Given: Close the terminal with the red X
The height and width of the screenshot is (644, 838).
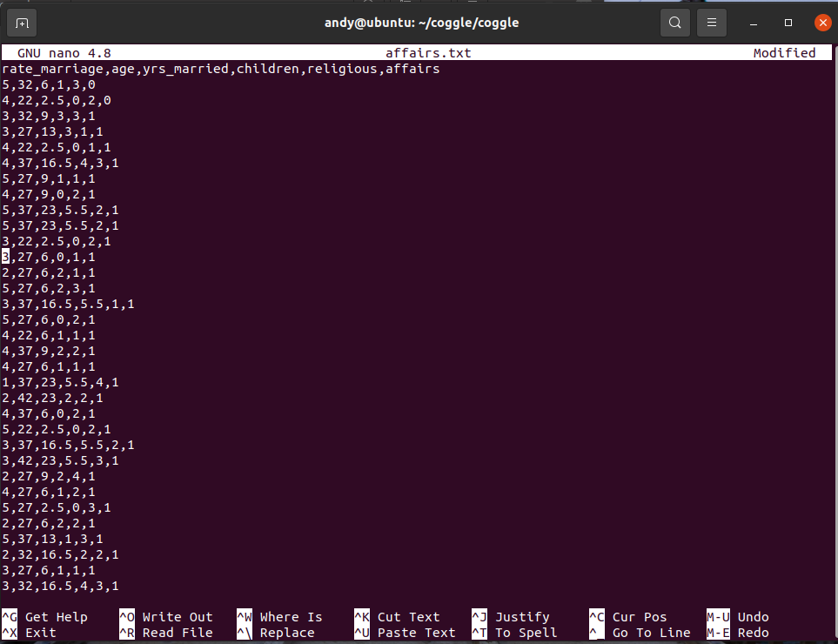Looking at the screenshot, I should click(823, 23).
